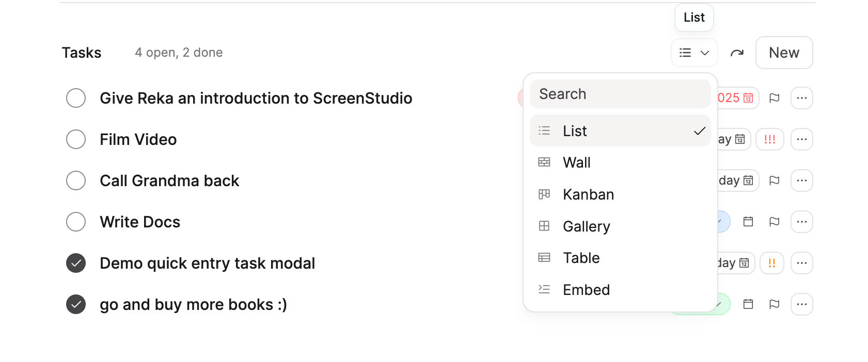Viewport: 868px width, 362px height.
Task: Open the three-dot menu for Write Docs
Action: [801, 222]
